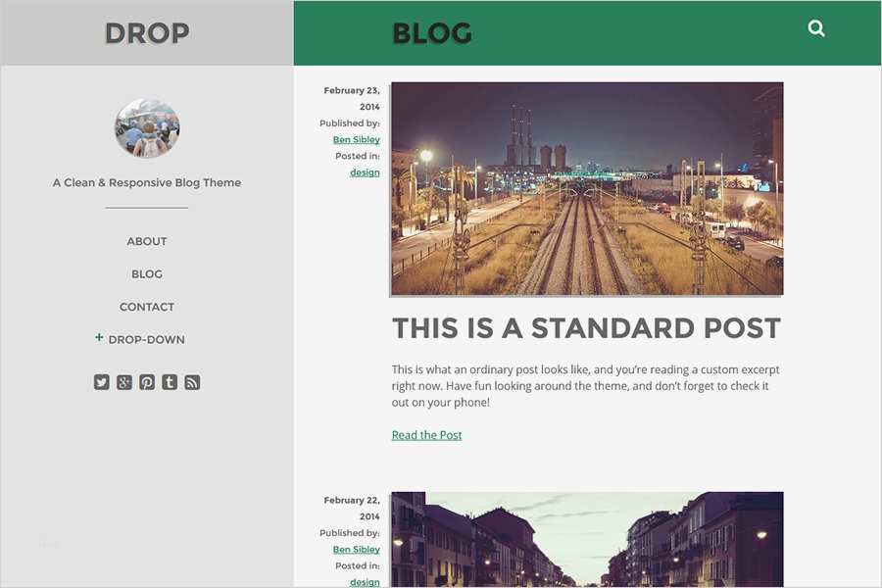Image resolution: width=882 pixels, height=588 pixels.
Task: Click the Read the Post link
Action: tap(426, 435)
